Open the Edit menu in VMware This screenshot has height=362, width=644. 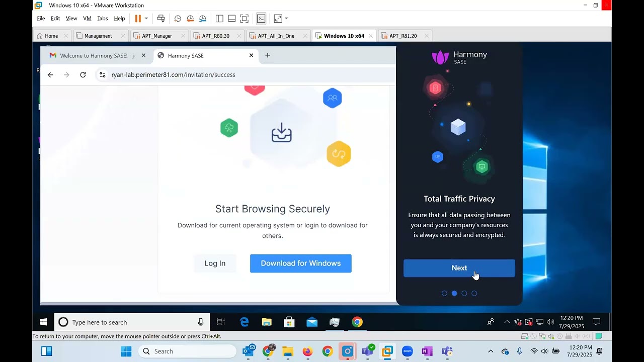point(55,19)
